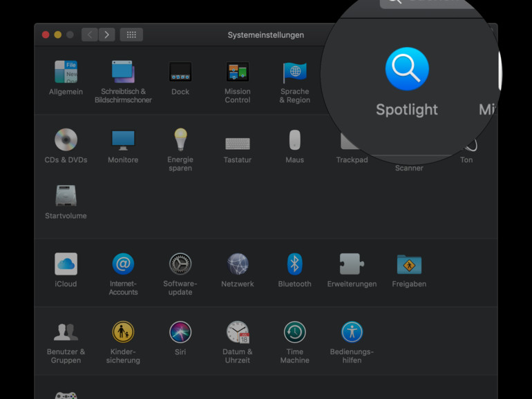Open Internet-Accounts settings
Image resolution: width=532 pixels, height=399 pixels.
click(123, 264)
